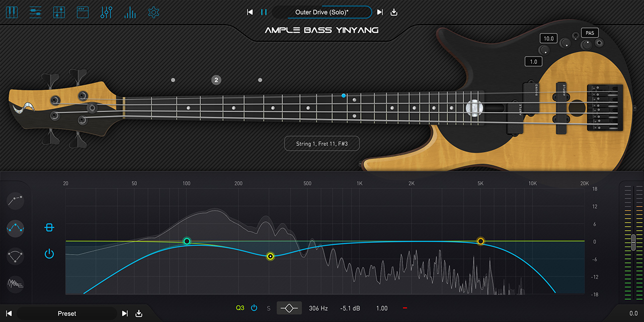
Task: Save the instrument preset via download icon
Action: coord(394,12)
